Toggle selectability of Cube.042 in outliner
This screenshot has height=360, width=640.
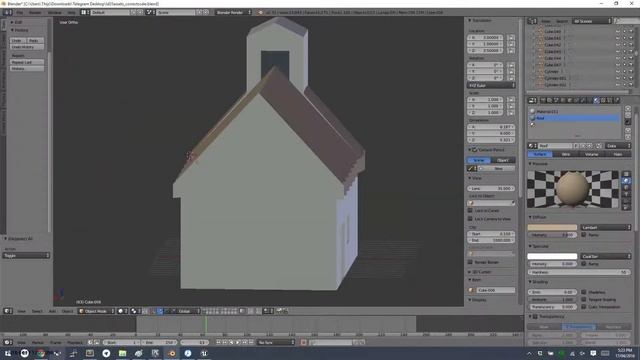[x=624, y=45]
